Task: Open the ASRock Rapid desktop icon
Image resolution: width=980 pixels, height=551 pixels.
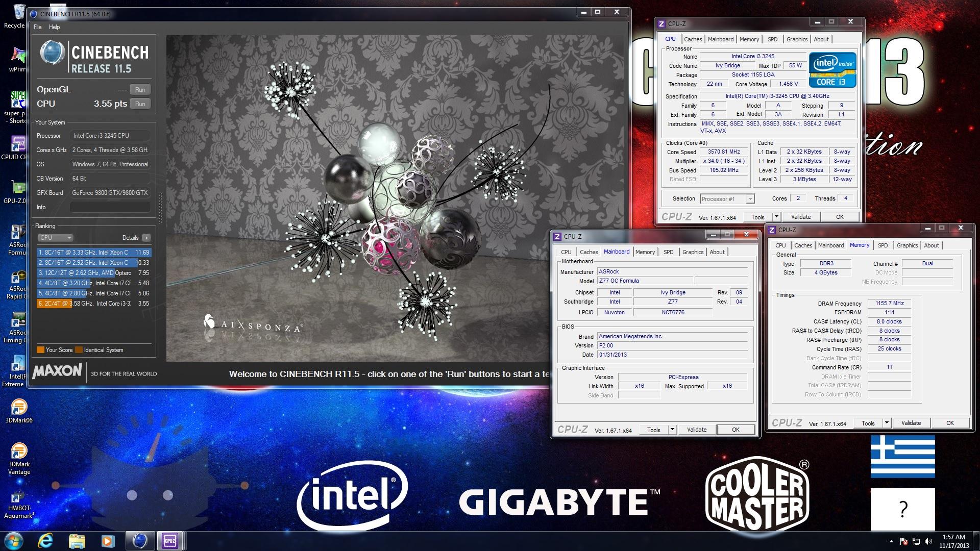Action: click(x=17, y=285)
